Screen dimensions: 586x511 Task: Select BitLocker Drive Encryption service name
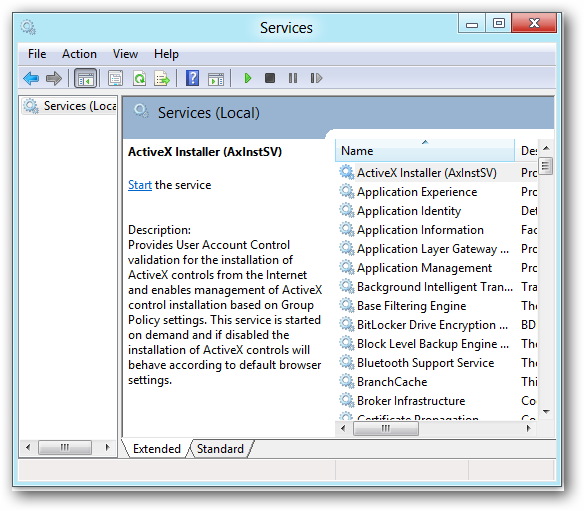click(x=432, y=325)
